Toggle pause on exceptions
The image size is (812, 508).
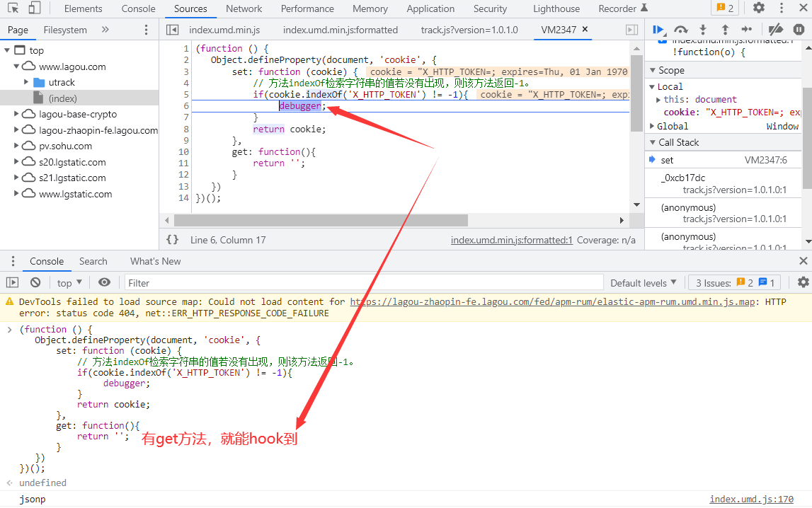click(x=799, y=30)
